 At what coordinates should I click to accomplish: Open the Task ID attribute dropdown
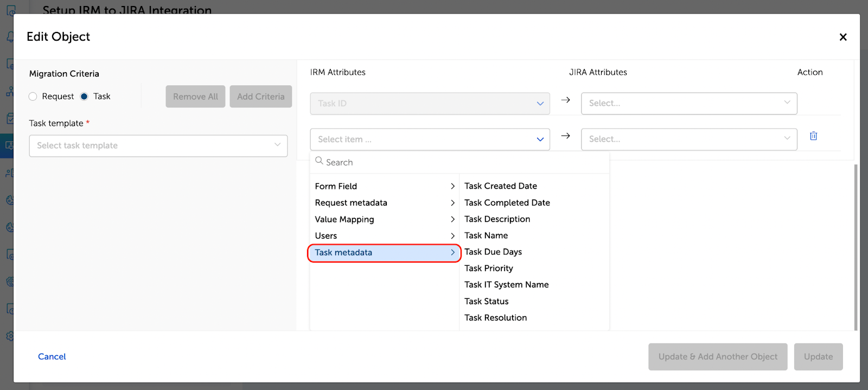pos(430,104)
